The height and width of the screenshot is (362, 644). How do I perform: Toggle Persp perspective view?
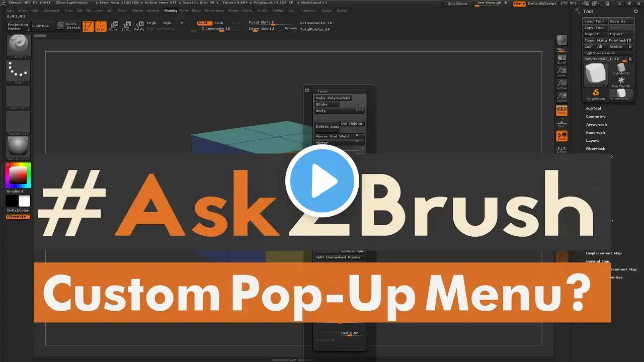(561, 110)
